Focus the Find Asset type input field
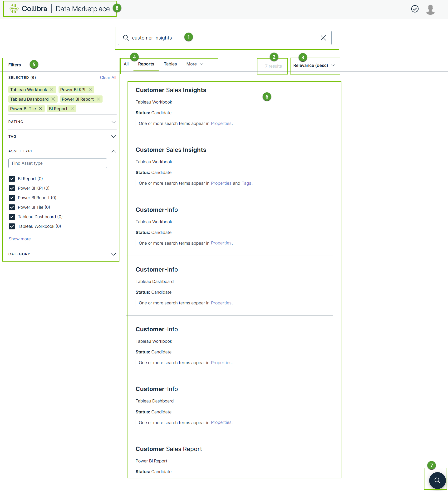 point(58,163)
